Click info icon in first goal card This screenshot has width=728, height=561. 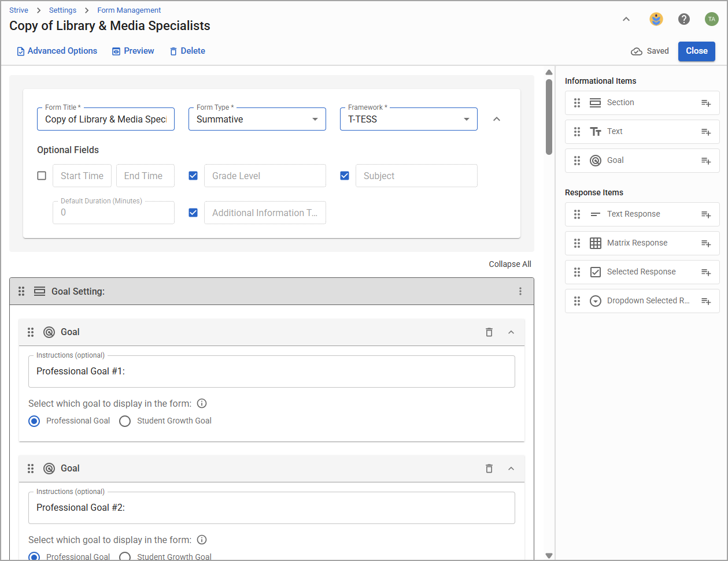coord(202,403)
